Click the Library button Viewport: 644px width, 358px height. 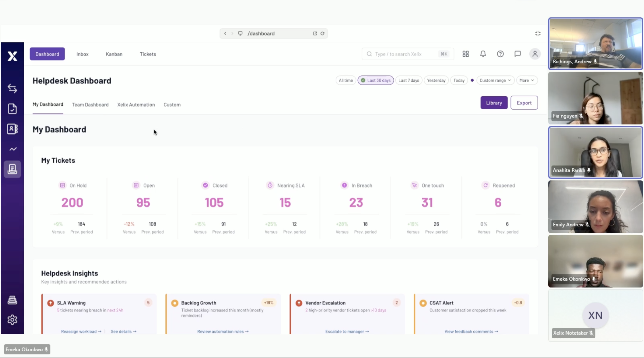494,102
